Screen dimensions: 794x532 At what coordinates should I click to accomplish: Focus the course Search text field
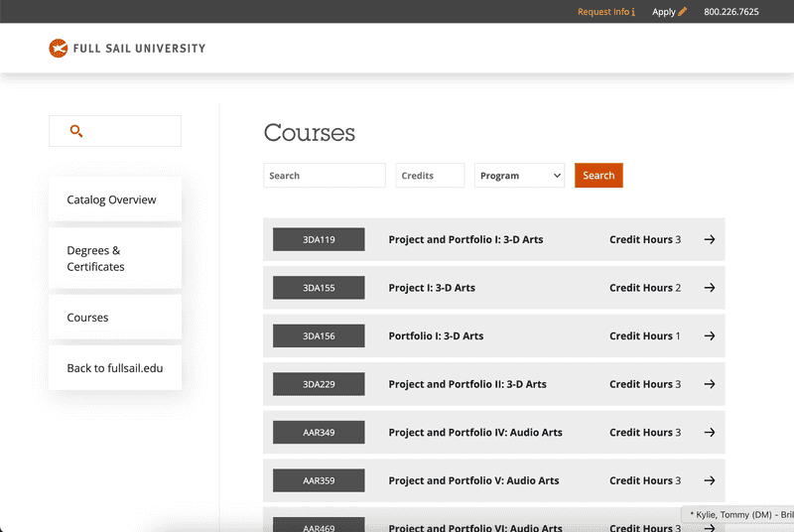(325, 175)
